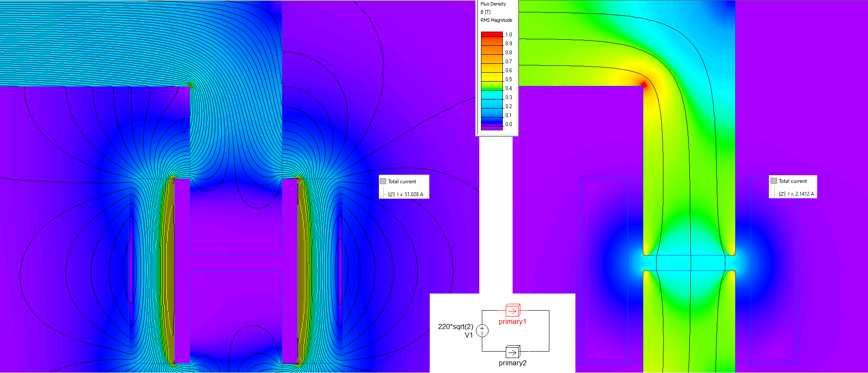This screenshot has height=373, width=868.
Task: Click the B (T) legend label
Action: pyautogui.click(x=485, y=12)
